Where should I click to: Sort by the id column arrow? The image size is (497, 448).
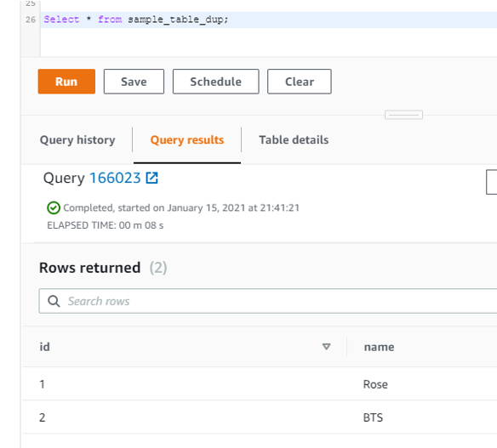(x=327, y=347)
